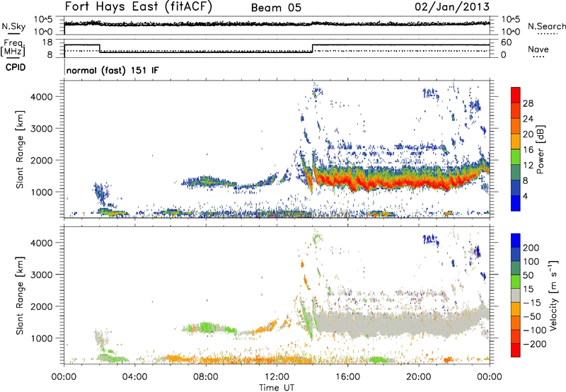Click the '60' tick on the Nave axis
Screen dimensions: 566x392
[x=507, y=42]
